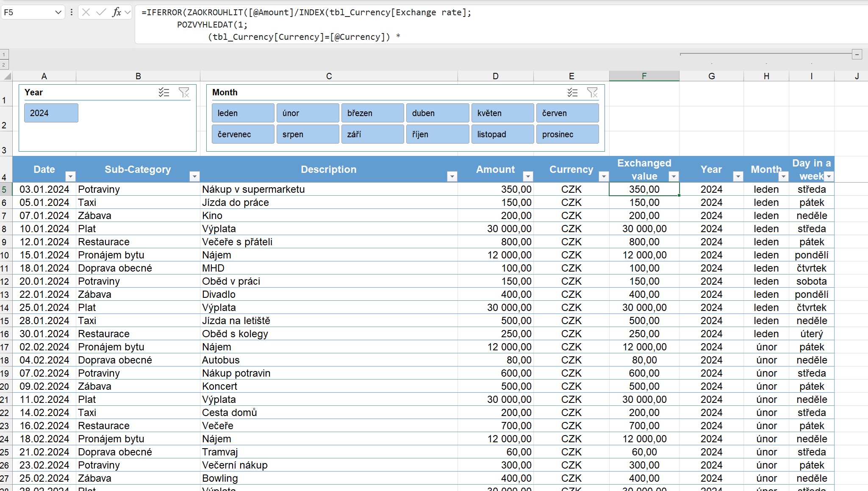The height and width of the screenshot is (491, 868).
Task: Toggle multi-select in the Month slicer
Action: [572, 92]
